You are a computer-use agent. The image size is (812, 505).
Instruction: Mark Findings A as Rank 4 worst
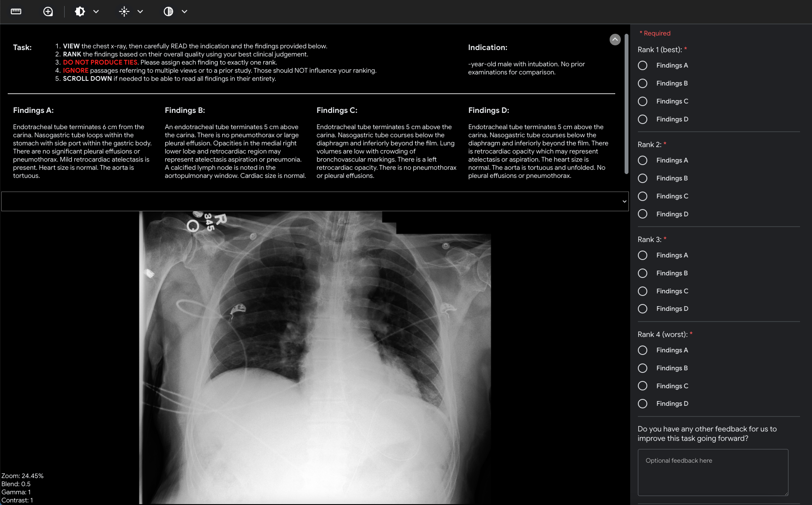[x=642, y=350]
